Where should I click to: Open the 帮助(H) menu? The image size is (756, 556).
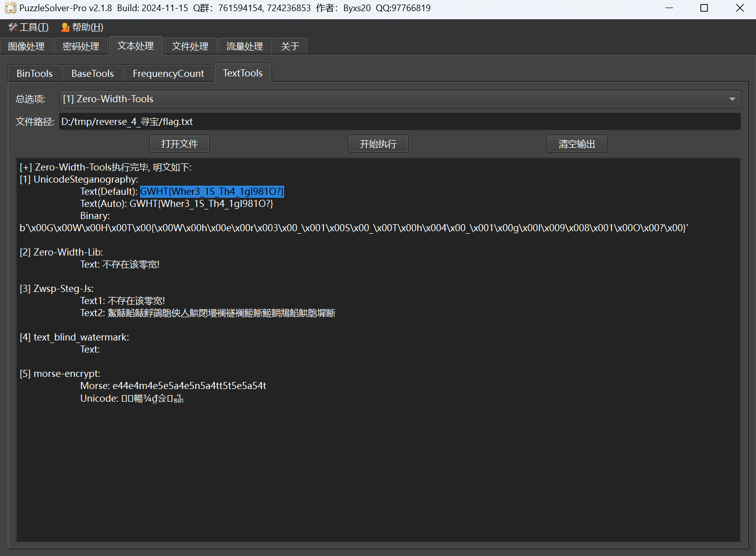click(x=82, y=27)
